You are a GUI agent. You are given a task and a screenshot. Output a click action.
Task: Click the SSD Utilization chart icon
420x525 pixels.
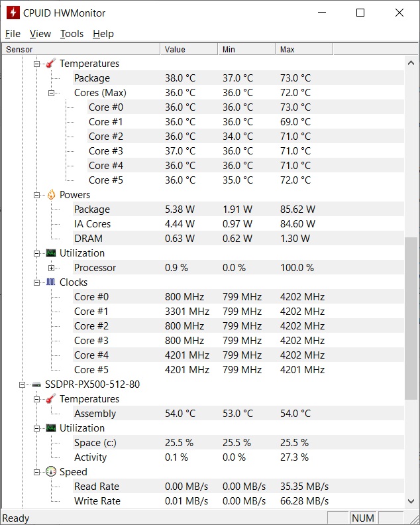[x=51, y=428]
